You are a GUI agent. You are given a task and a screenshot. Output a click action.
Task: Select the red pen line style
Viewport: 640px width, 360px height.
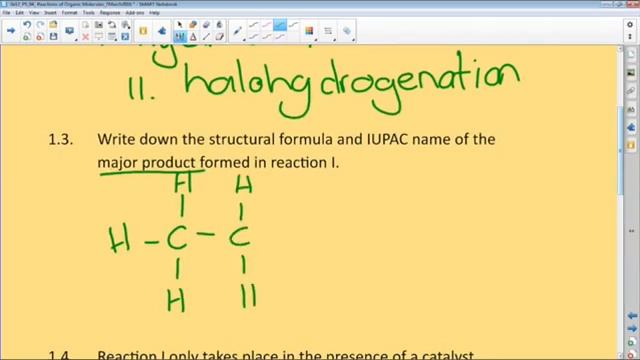click(x=267, y=24)
